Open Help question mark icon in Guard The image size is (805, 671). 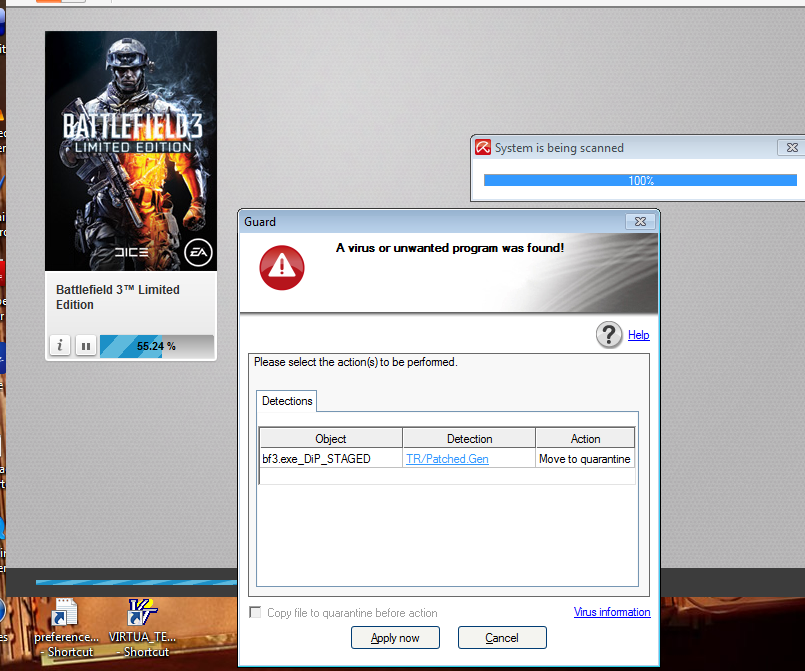[609, 335]
